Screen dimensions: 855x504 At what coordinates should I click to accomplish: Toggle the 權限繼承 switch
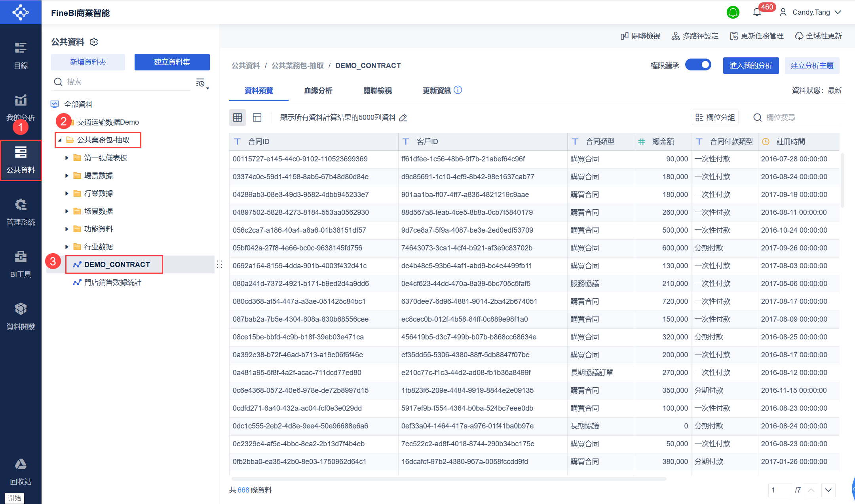(698, 65)
